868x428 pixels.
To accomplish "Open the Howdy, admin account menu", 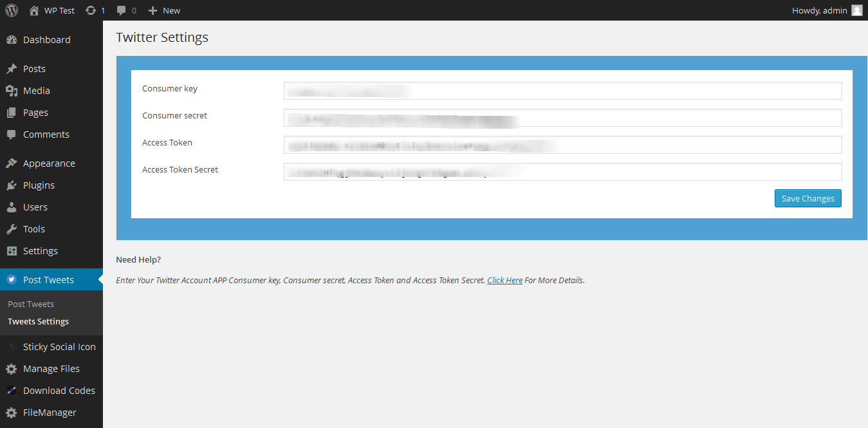I will pyautogui.click(x=827, y=10).
